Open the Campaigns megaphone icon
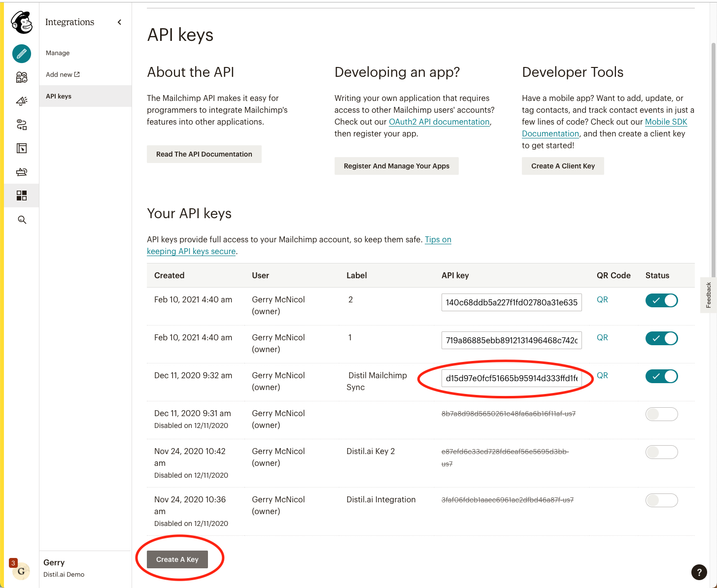Viewport: 717px width, 588px height. (x=22, y=101)
